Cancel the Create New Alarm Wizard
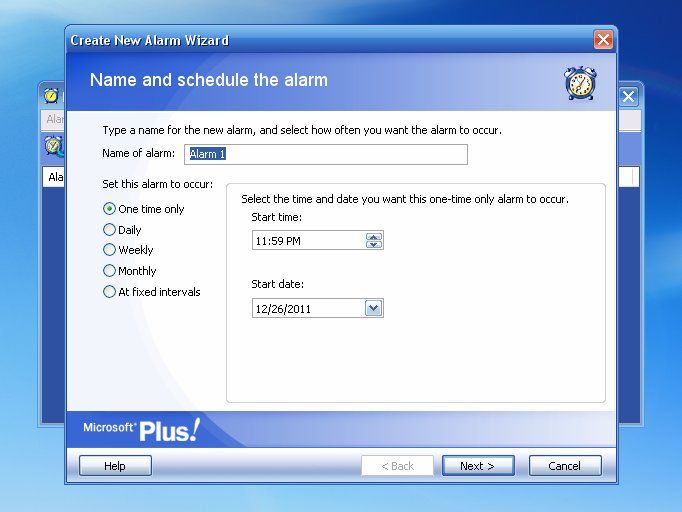 pyautogui.click(x=565, y=466)
